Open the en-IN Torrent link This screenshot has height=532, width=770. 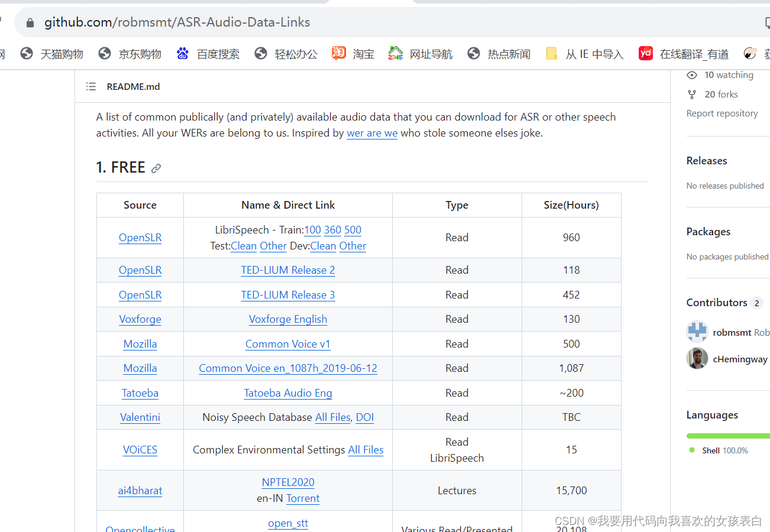click(303, 498)
